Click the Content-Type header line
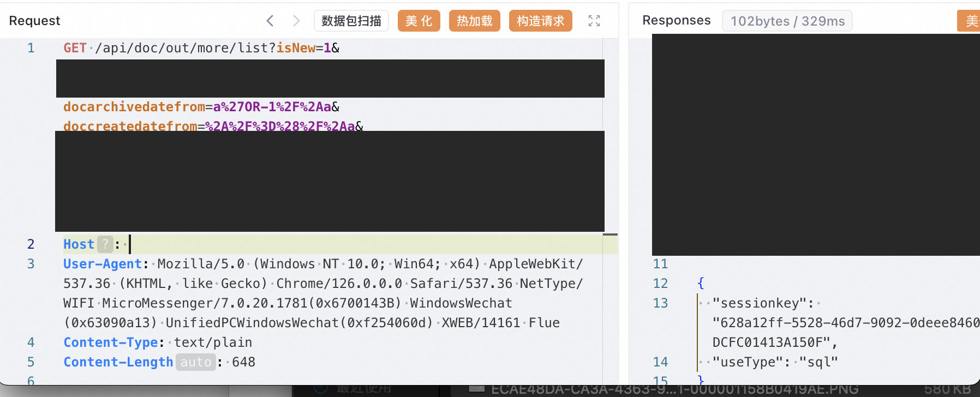Screen dimensions: 980x397 [158, 342]
